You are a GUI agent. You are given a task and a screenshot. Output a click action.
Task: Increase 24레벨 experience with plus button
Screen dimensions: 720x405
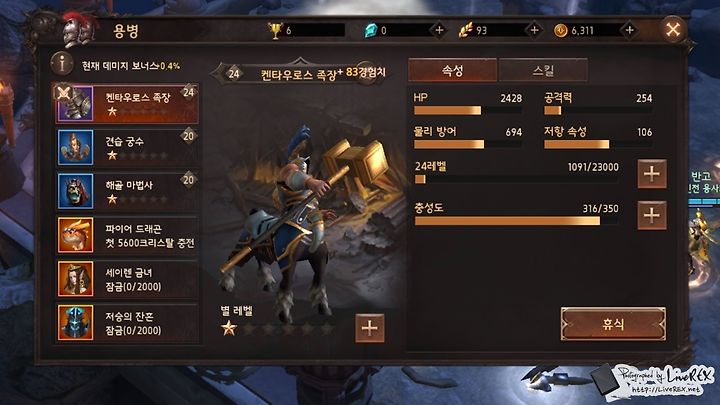(x=652, y=174)
